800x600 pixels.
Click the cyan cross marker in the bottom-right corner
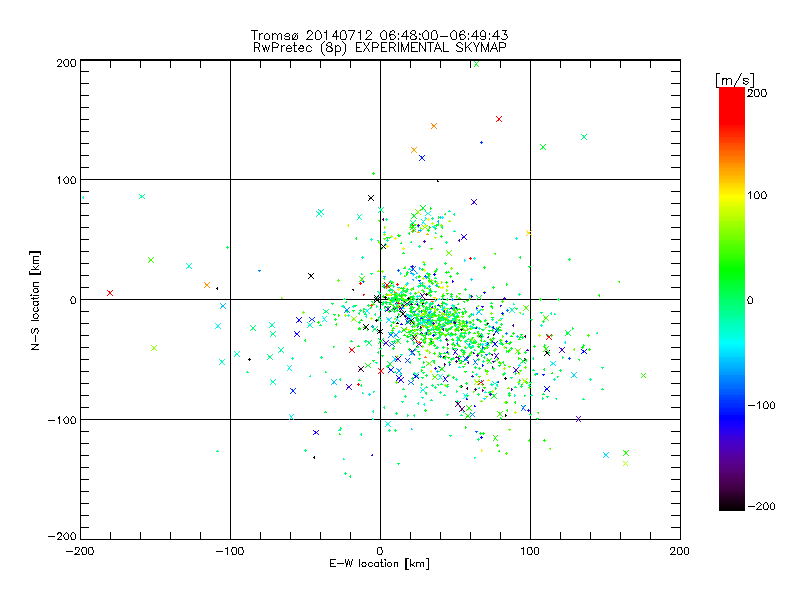coord(606,455)
